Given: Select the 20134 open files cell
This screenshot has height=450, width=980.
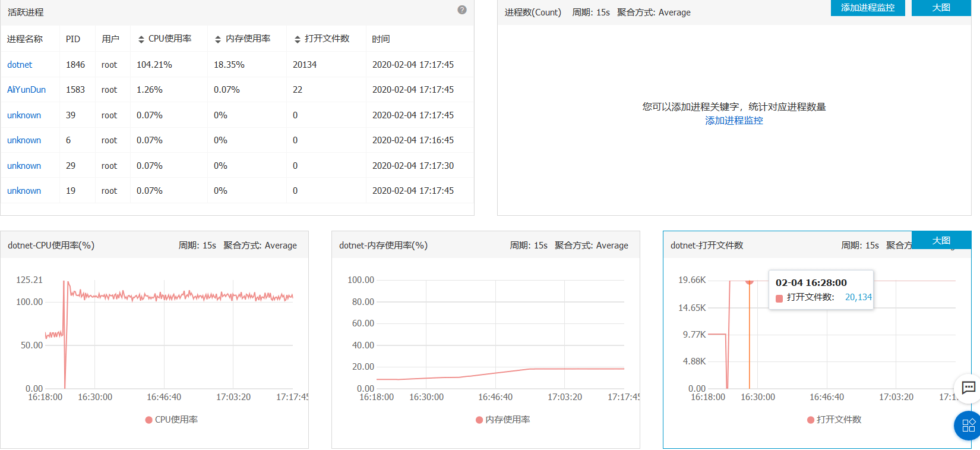Looking at the screenshot, I should pyautogui.click(x=305, y=65).
